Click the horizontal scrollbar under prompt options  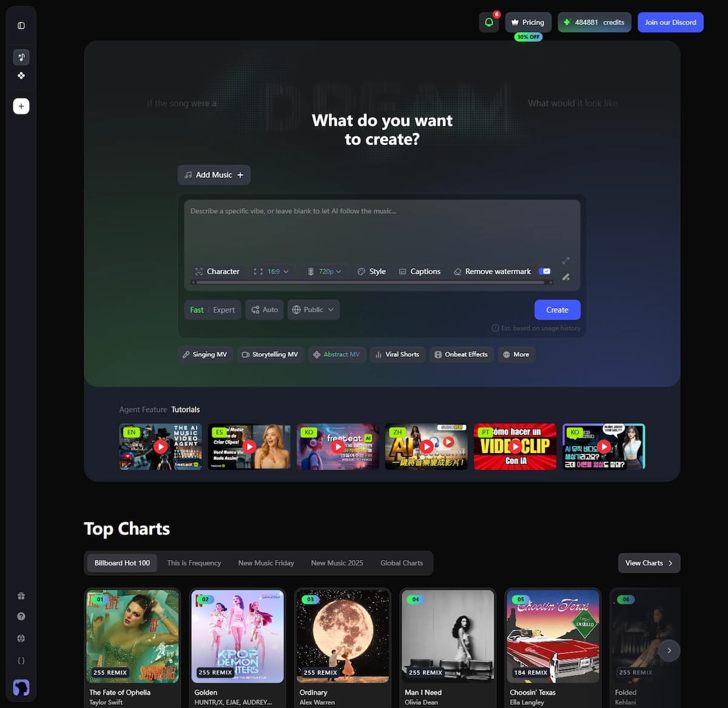point(371,282)
